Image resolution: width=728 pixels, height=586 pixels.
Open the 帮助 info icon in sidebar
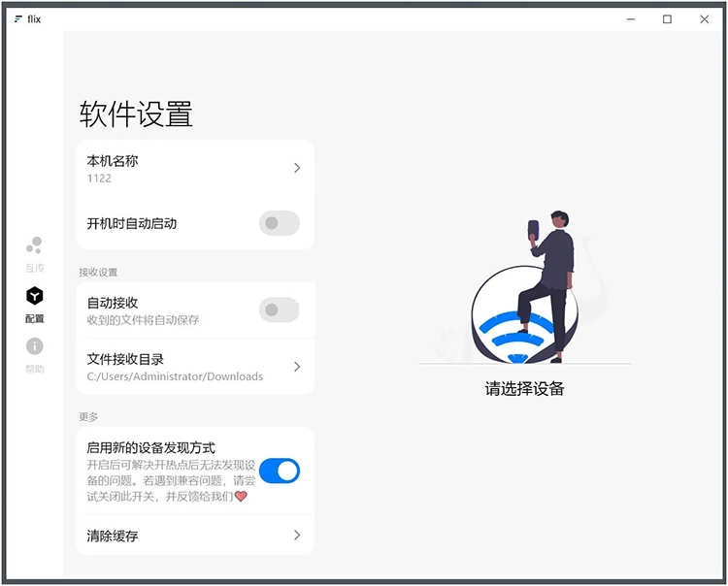pyautogui.click(x=34, y=346)
